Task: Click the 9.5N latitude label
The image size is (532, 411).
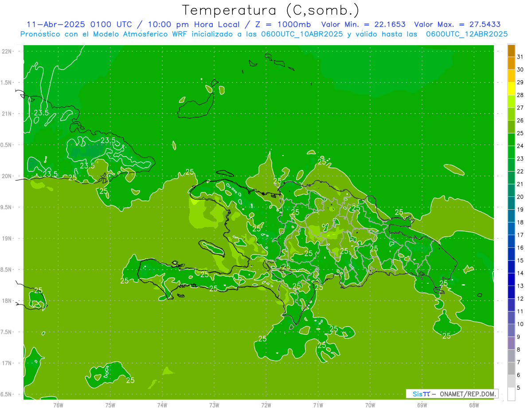Action: [7, 207]
